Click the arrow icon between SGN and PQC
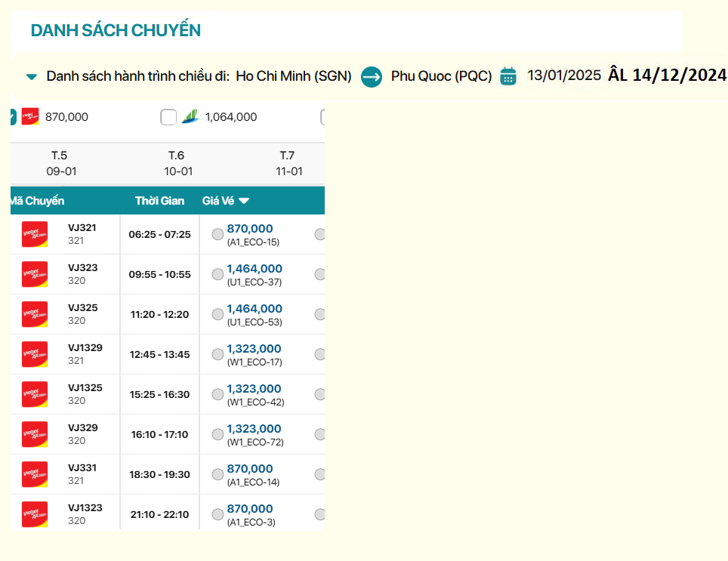The width and height of the screenshot is (728, 561). pos(372,76)
